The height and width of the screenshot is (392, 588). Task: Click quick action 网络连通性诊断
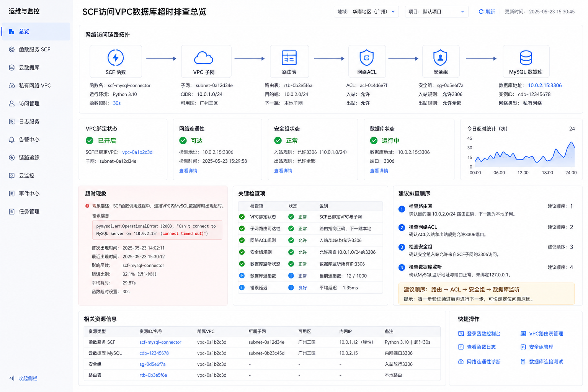tap(479, 362)
